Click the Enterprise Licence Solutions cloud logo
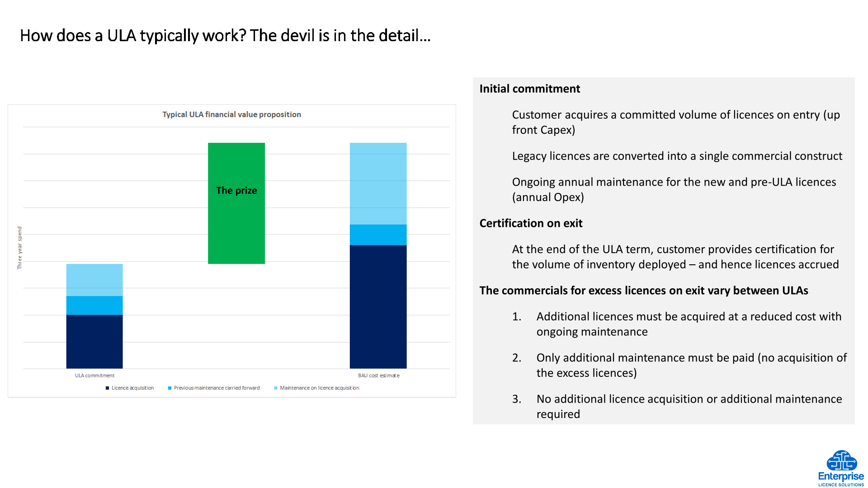This screenshot has height=488, width=868. click(x=841, y=461)
